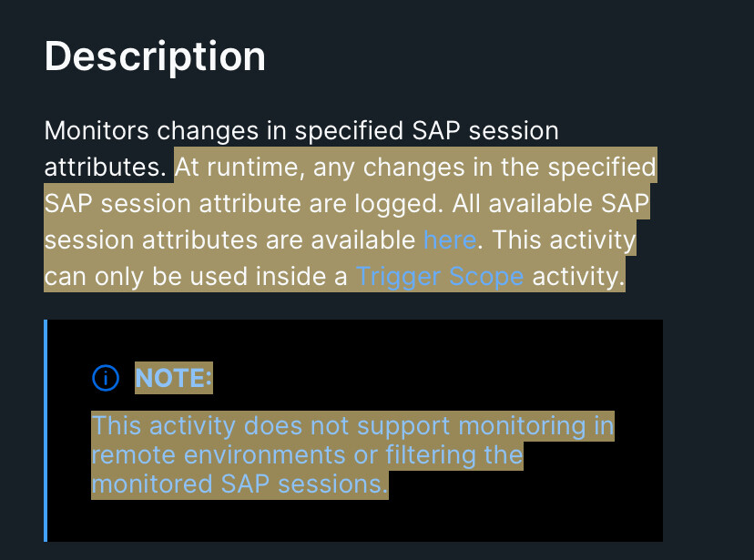Image resolution: width=754 pixels, height=560 pixels.
Task: Click the Description heading
Action: [x=155, y=56]
